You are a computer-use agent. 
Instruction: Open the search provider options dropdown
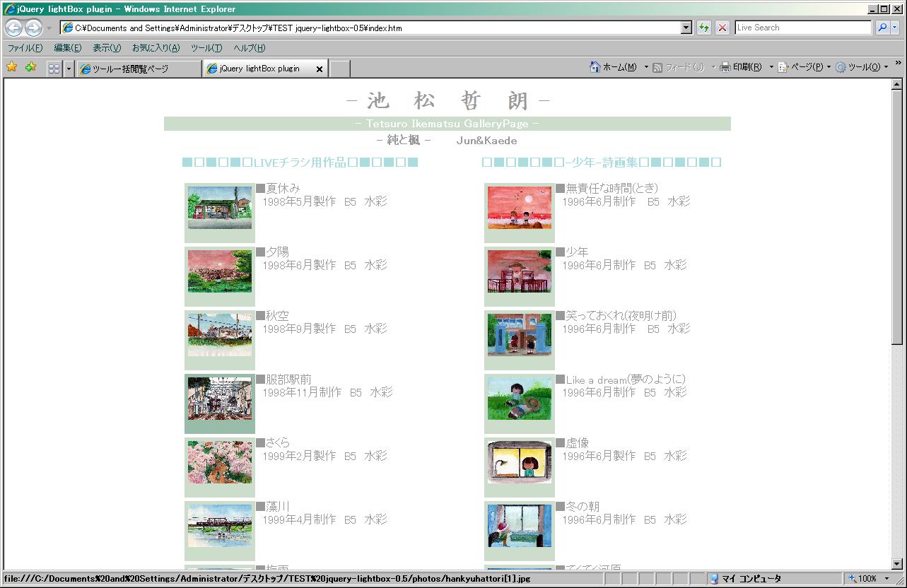895,28
